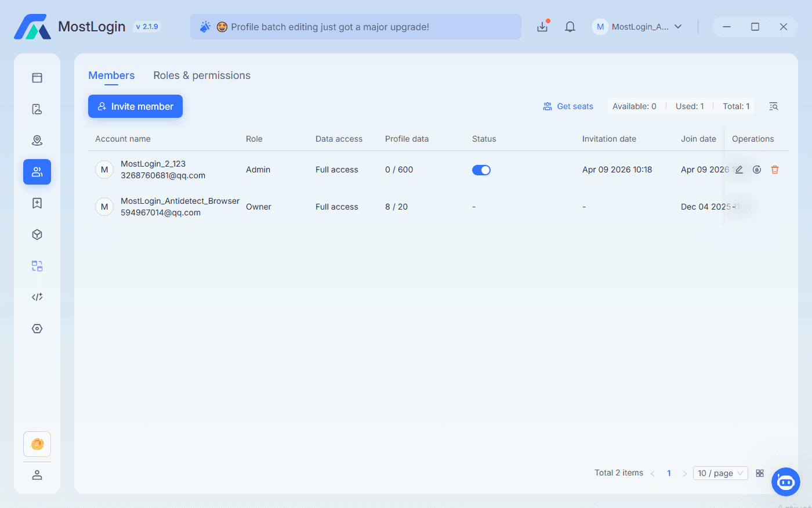Click email 3268760681@qq.com
The height and width of the screenshot is (508, 812).
[163, 175]
